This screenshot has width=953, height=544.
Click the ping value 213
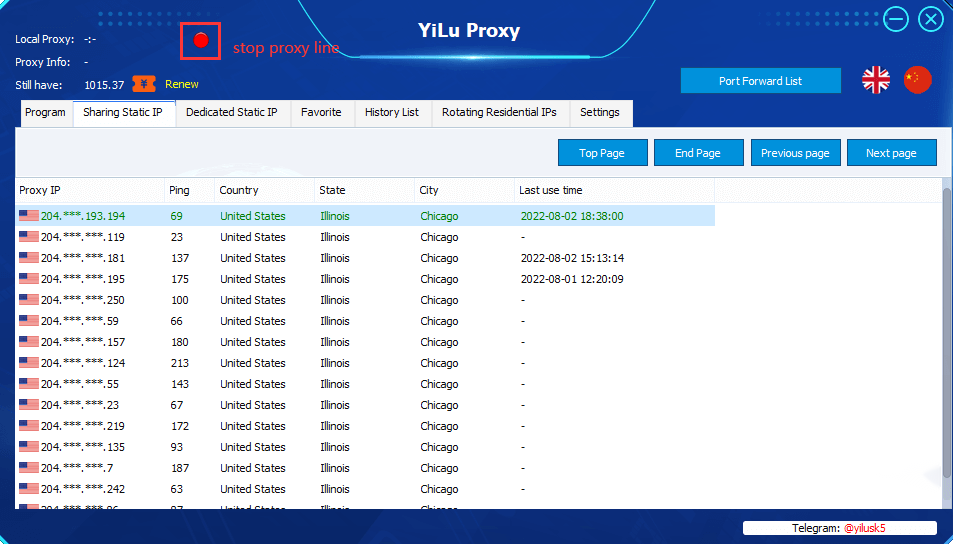point(180,363)
